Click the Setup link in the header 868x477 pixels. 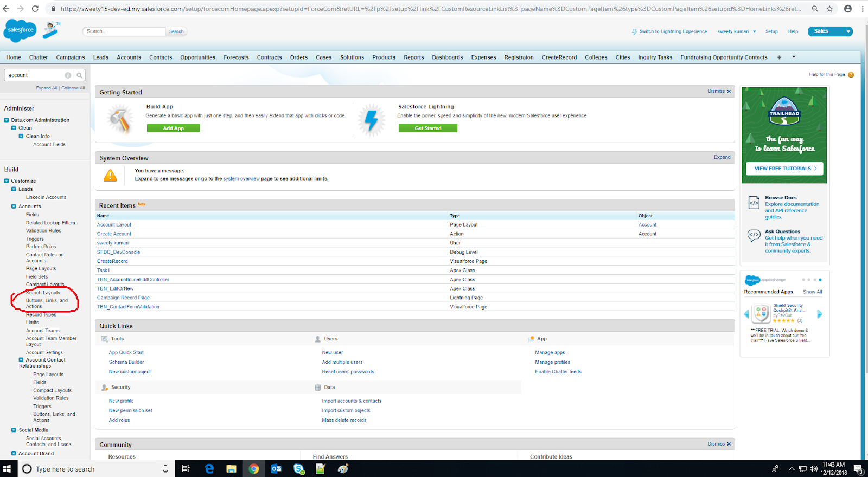pos(771,31)
